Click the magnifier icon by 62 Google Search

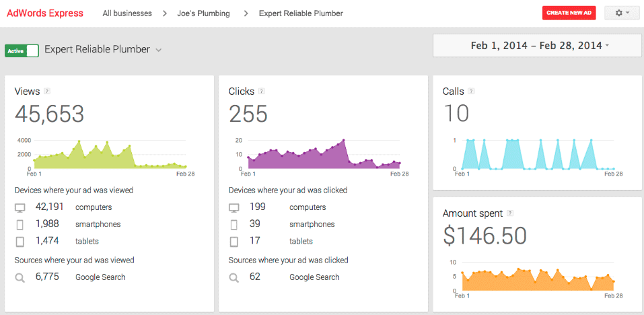pos(234,277)
